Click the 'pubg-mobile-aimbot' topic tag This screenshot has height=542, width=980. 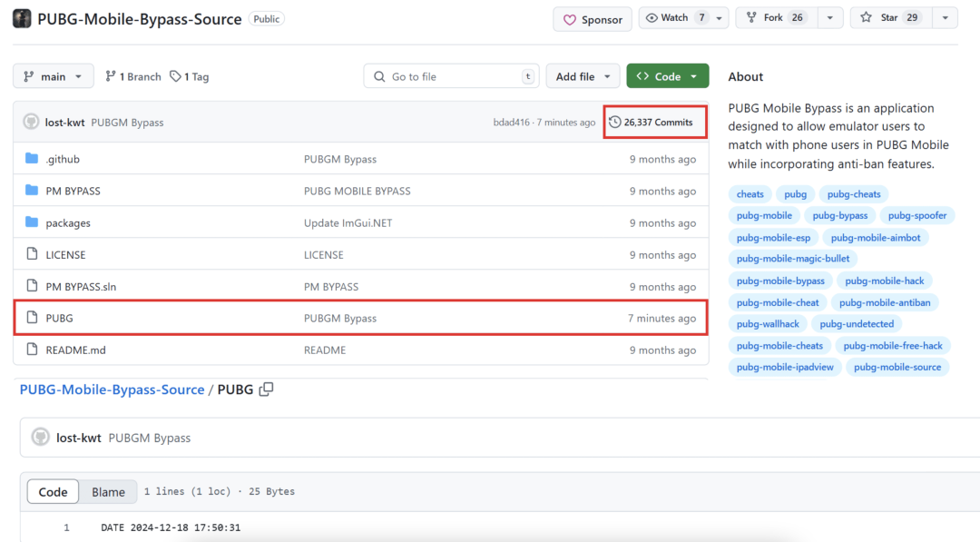point(876,238)
